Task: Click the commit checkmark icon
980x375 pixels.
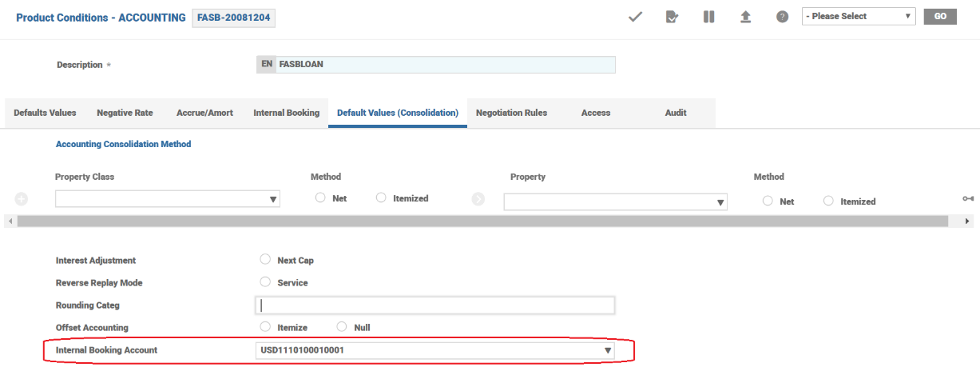Action: coord(636,17)
